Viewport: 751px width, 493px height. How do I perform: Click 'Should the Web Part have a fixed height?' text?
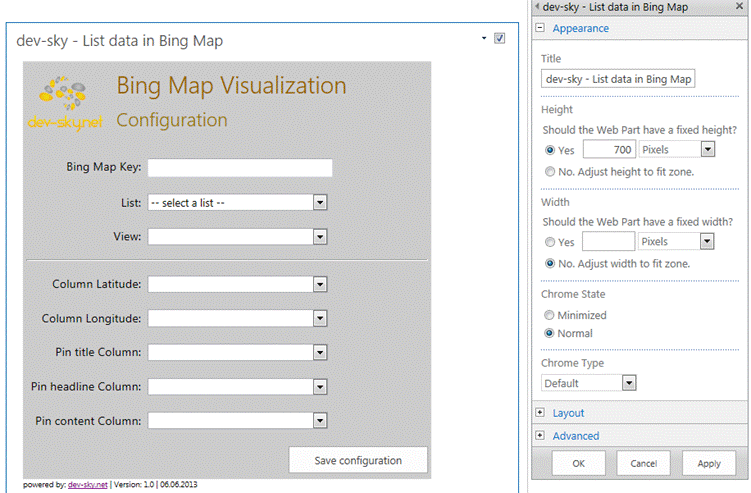point(639,130)
